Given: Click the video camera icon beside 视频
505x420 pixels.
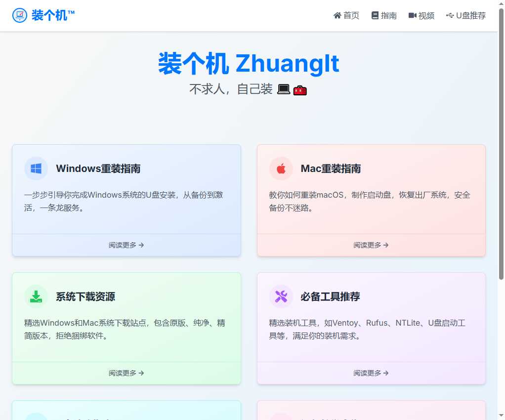Looking at the screenshot, I should (x=413, y=15).
